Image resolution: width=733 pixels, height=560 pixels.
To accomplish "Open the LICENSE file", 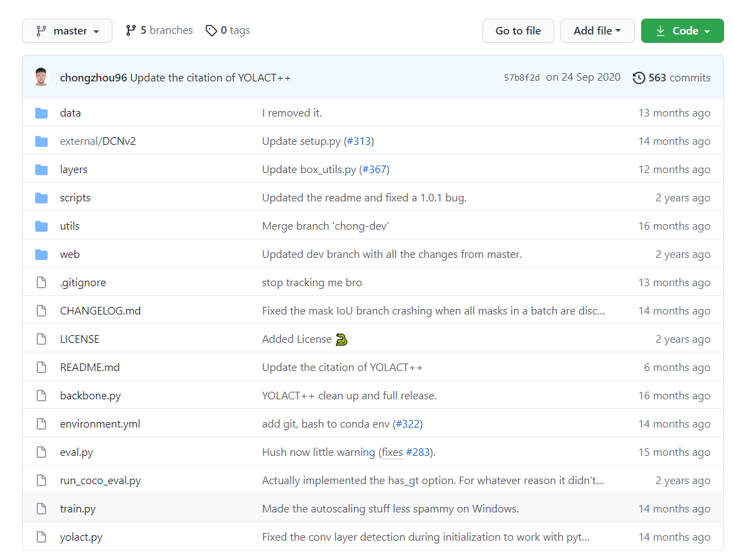I will click(x=79, y=339).
